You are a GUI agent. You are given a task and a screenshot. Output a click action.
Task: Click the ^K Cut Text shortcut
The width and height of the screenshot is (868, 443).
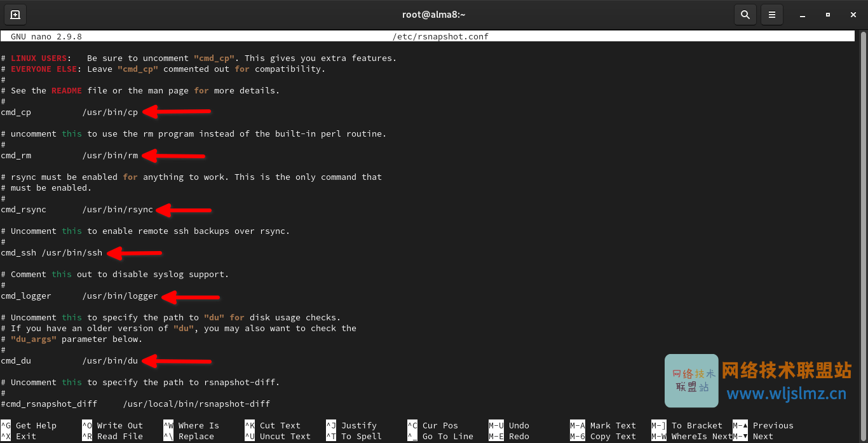click(273, 426)
